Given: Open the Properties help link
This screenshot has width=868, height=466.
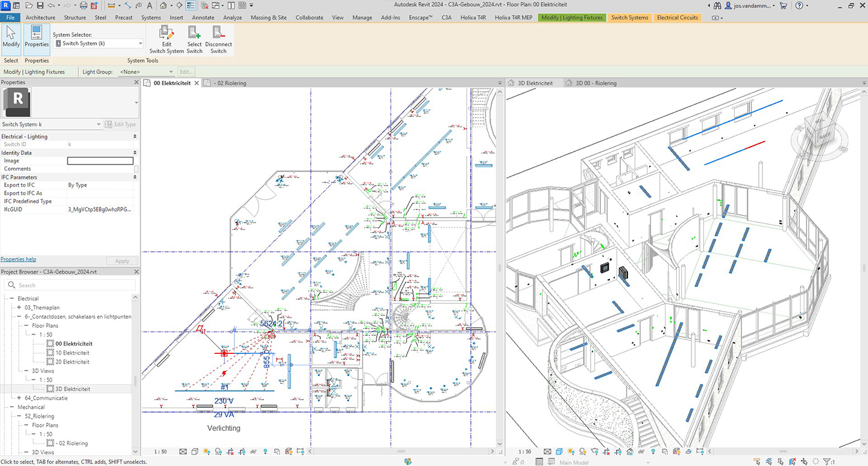Looking at the screenshot, I should click(18, 259).
